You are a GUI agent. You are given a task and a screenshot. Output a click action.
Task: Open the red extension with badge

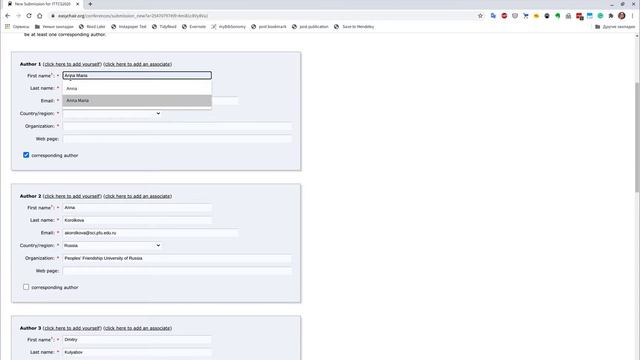[579, 16]
